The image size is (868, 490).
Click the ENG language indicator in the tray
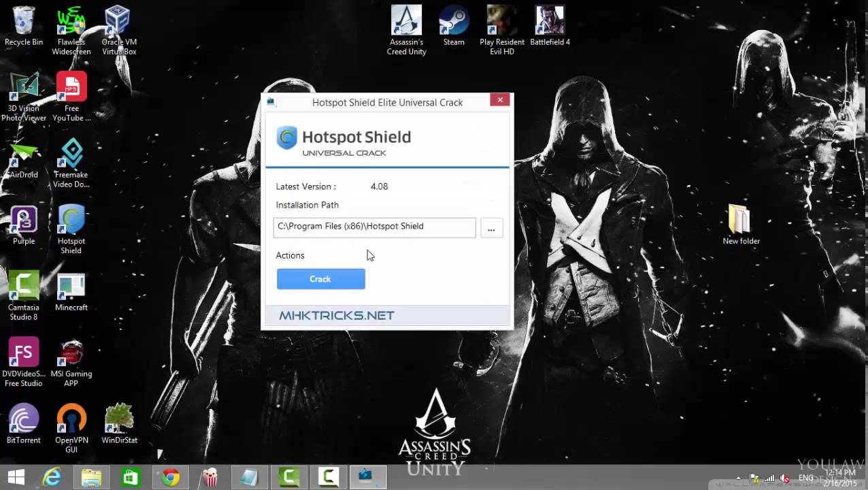point(805,478)
